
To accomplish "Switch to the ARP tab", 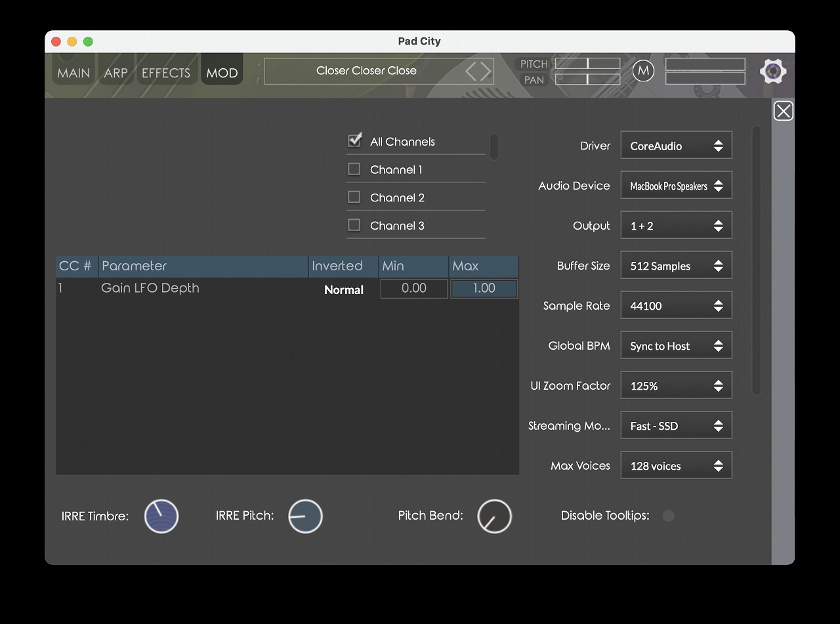I will [115, 73].
